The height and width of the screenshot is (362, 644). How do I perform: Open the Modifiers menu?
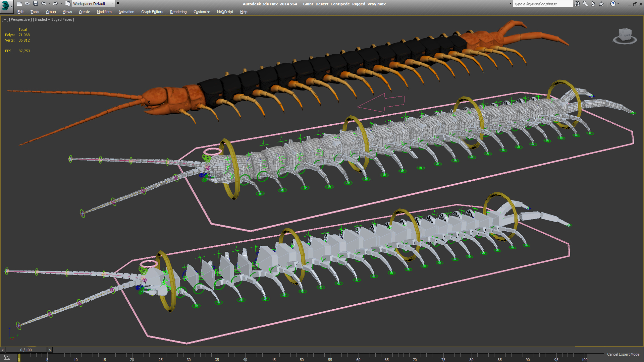coord(104,12)
